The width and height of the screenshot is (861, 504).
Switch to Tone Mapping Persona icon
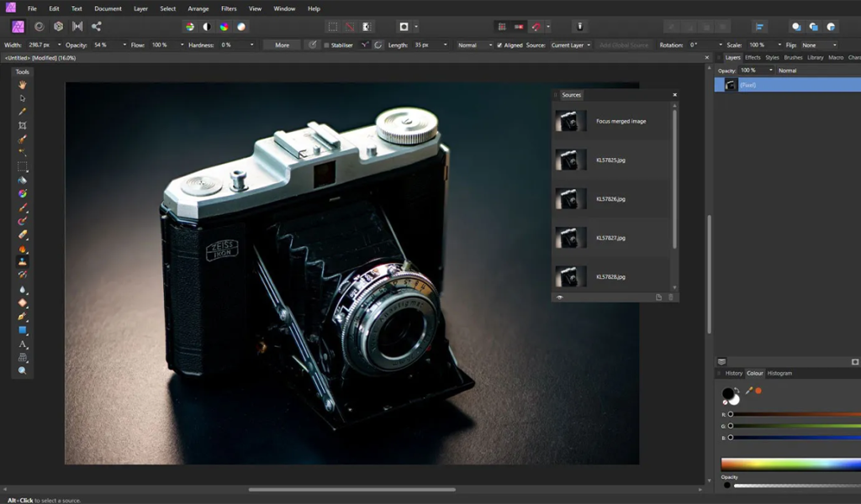pos(77,26)
